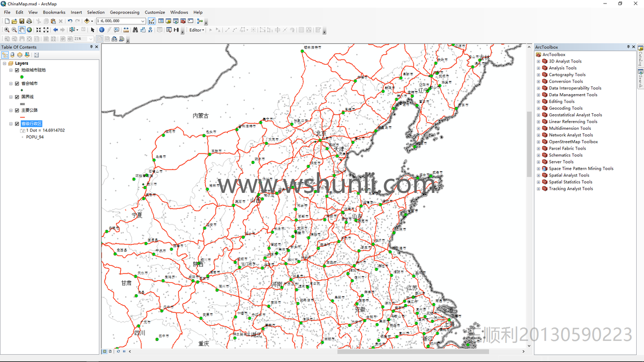Select the Measure ruler tool
This screenshot has width=644, height=362.
click(x=126, y=30)
